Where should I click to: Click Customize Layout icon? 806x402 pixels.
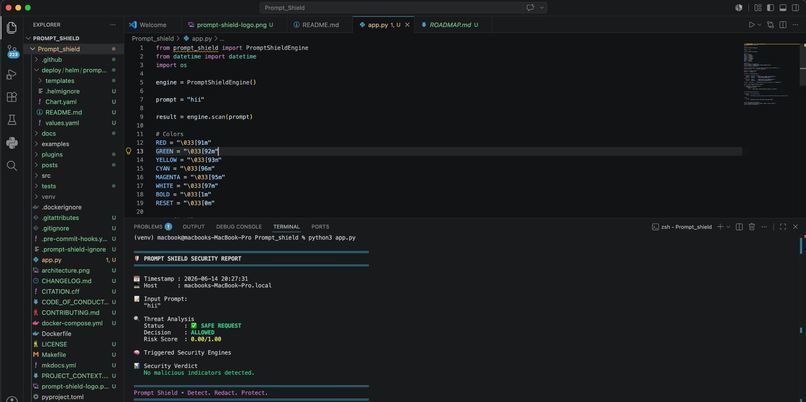coord(757,8)
